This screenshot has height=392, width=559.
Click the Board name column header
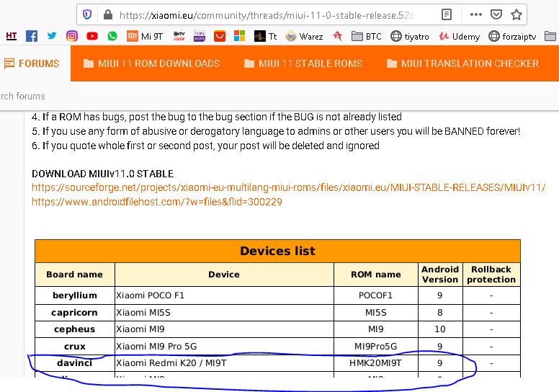coord(74,275)
